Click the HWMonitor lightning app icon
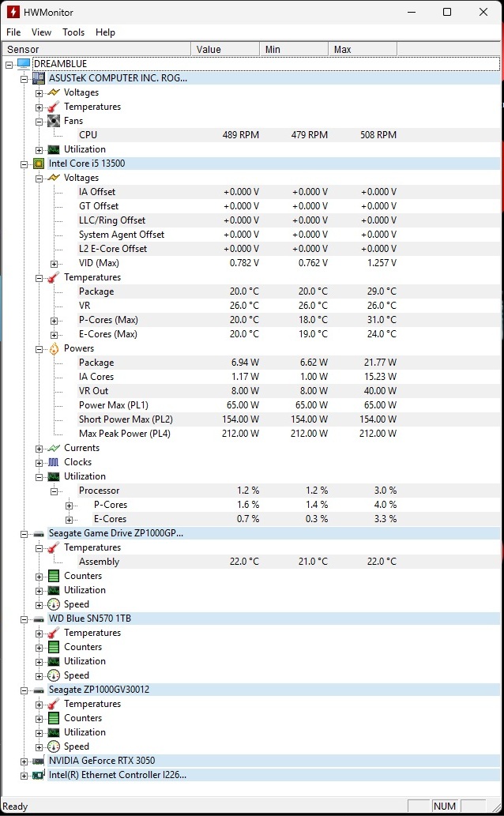504x816 pixels. [x=13, y=12]
